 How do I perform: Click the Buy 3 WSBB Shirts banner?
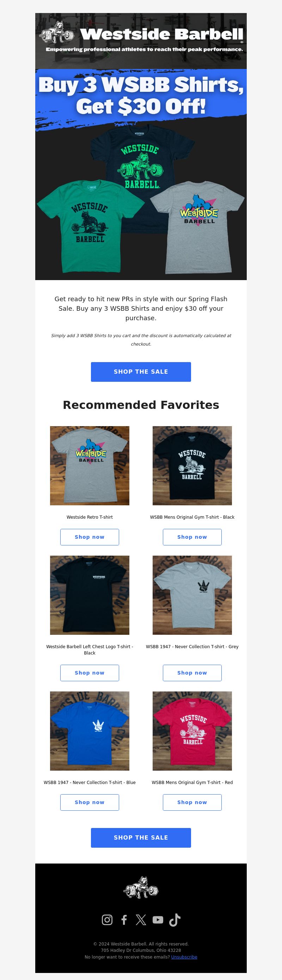141,175
